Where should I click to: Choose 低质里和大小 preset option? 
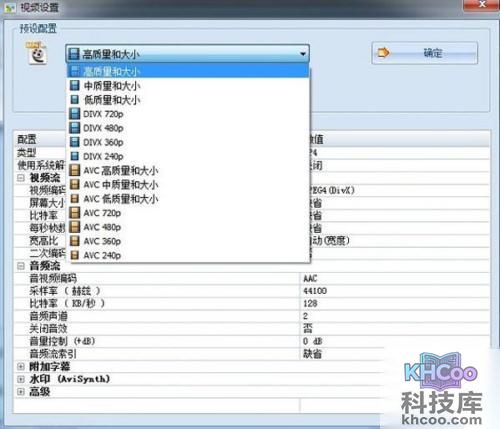(x=188, y=100)
